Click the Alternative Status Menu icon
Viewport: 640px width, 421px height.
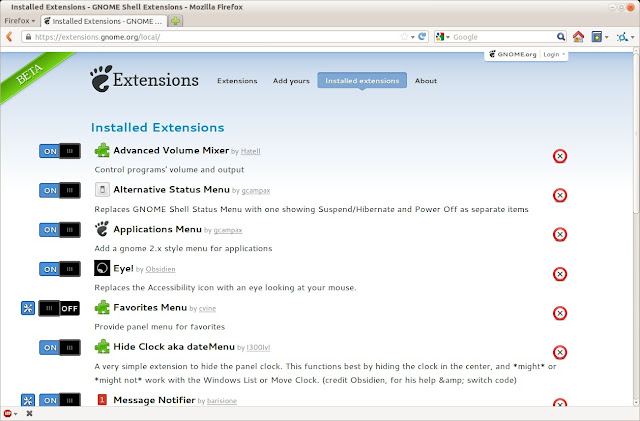click(x=102, y=189)
